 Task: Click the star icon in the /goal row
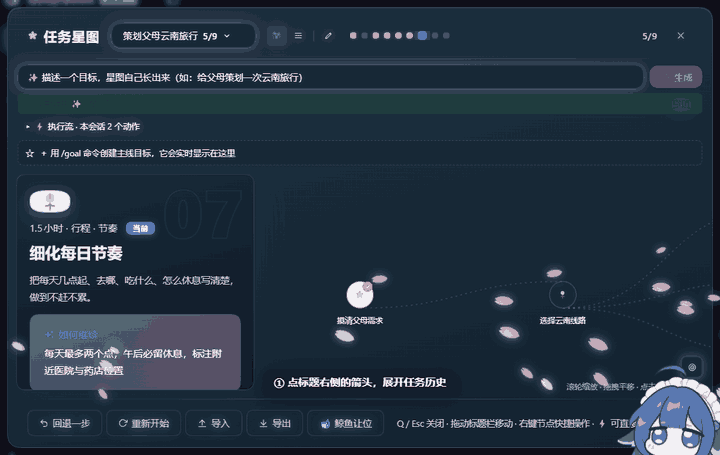click(30, 153)
